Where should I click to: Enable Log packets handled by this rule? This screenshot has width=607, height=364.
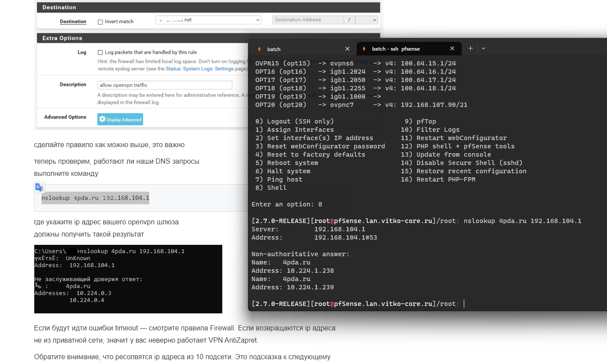pos(100,52)
